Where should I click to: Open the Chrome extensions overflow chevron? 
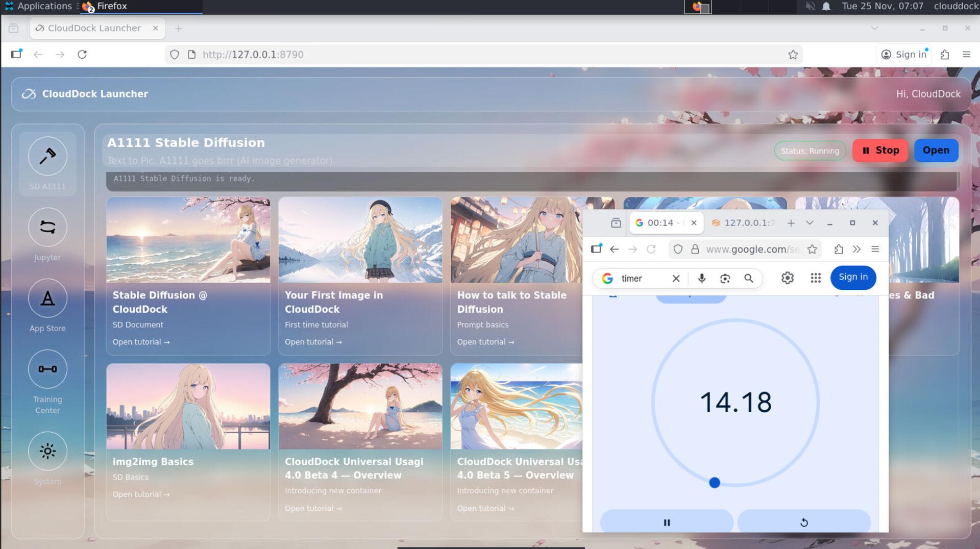(856, 249)
